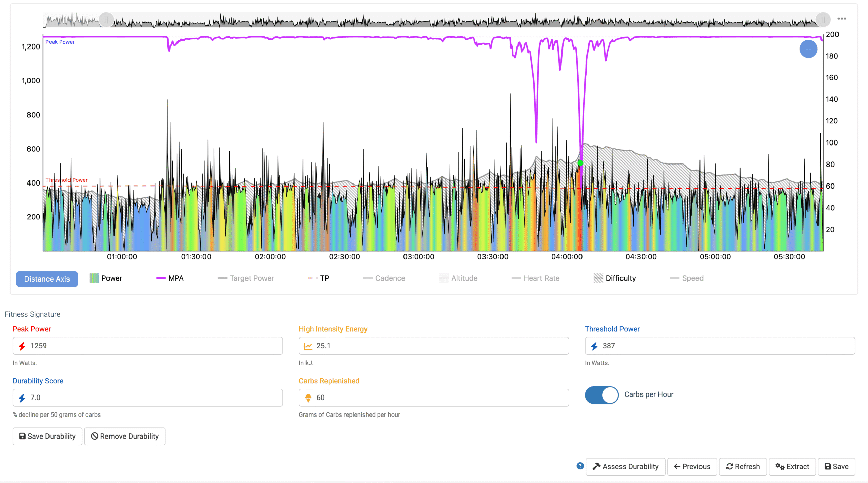868x483 pixels.
Task: Click the blue circular minus zoom button
Action: click(x=808, y=49)
